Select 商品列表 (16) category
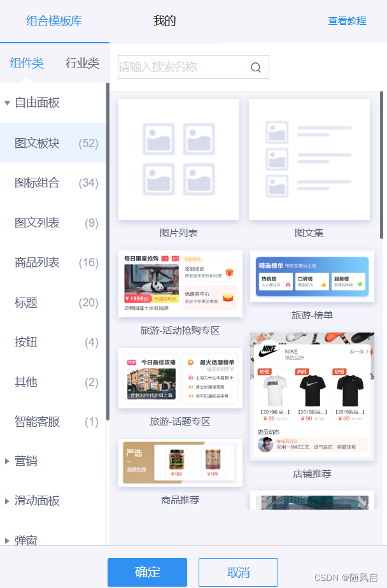 (x=53, y=262)
